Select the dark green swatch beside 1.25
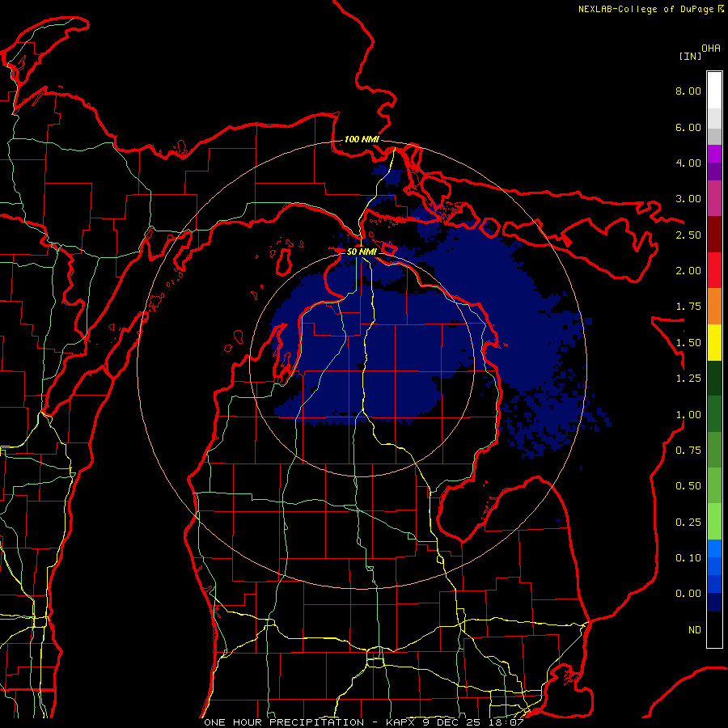This screenshot has width=728, height=728. [x=714, y=379]
